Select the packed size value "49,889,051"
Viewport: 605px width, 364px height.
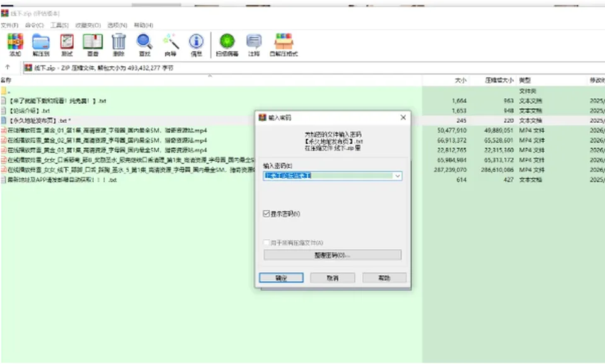point(499,130)
